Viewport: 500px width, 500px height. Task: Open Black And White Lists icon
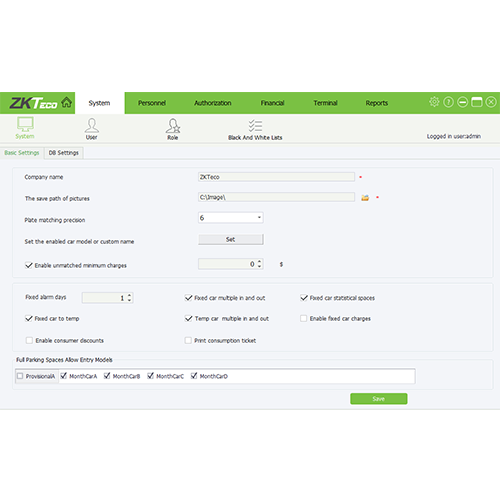pos(255,126)
